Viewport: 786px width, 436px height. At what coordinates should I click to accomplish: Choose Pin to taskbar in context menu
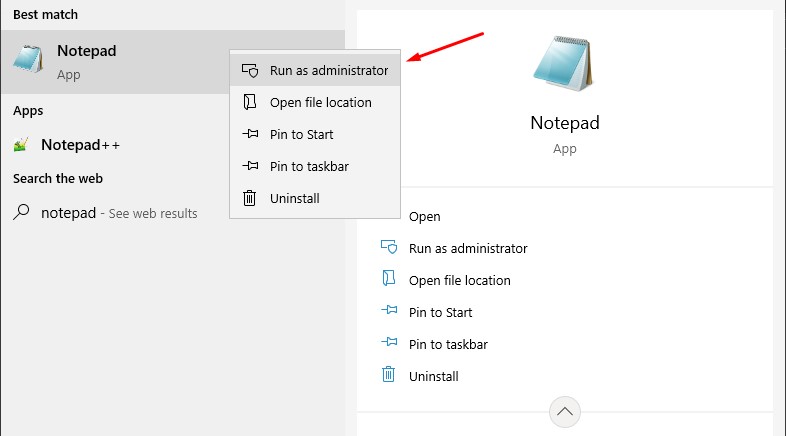coord(315,166)
